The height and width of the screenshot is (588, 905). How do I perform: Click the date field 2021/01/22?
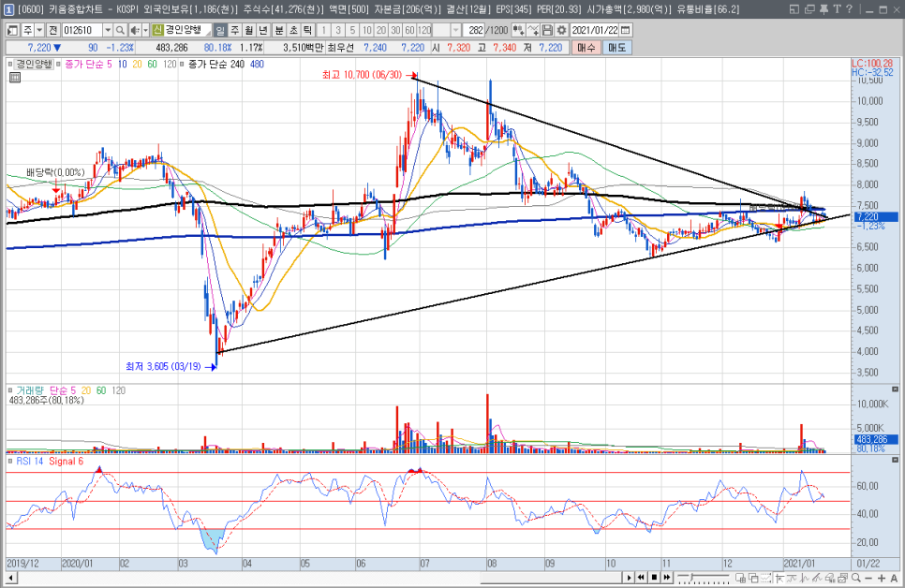(595, 30)
